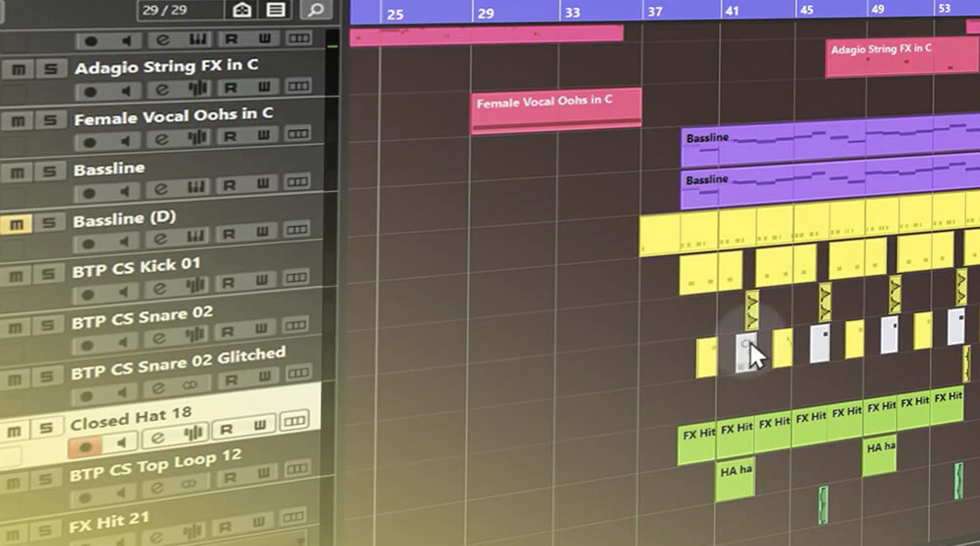Record-enable the Bassline track
Image resolution: width=980 pixels, height=546 pixels.
89,193
